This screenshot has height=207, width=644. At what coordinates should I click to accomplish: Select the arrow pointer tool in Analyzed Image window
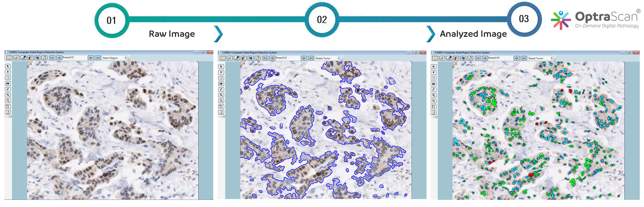434,66
